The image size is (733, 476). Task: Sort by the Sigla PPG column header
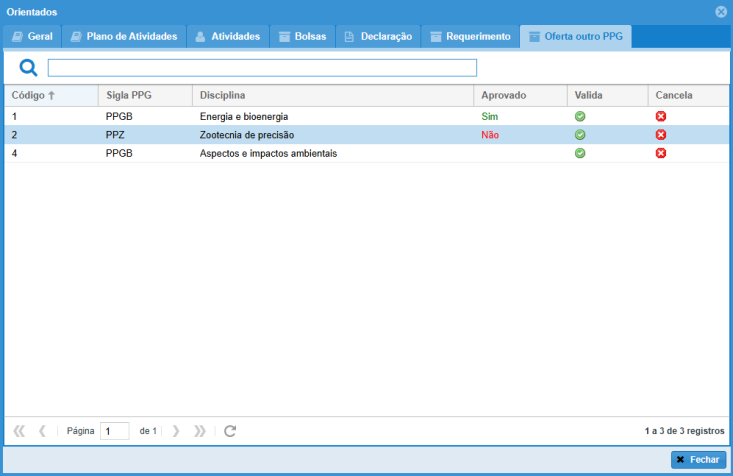128,95
